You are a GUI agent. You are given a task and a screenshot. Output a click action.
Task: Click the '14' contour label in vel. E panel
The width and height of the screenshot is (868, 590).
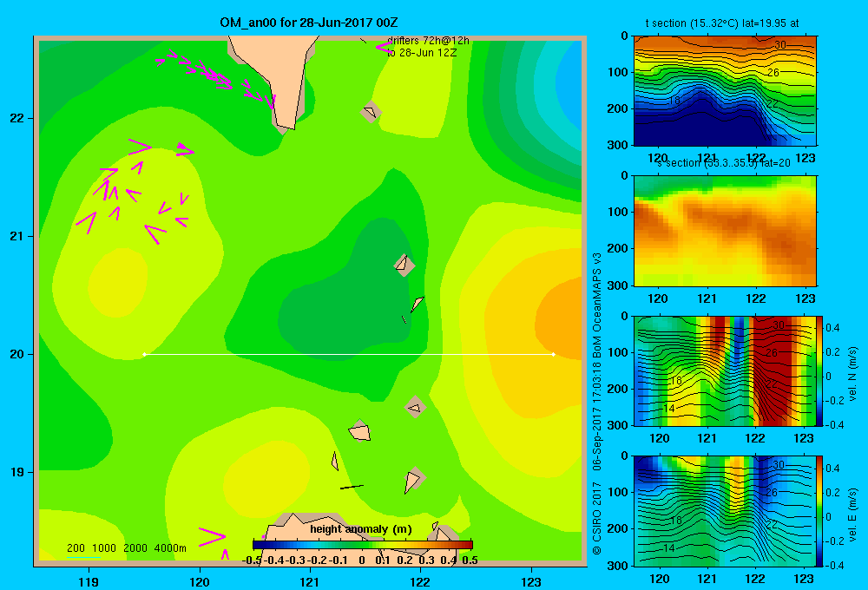tap(668, 548)
